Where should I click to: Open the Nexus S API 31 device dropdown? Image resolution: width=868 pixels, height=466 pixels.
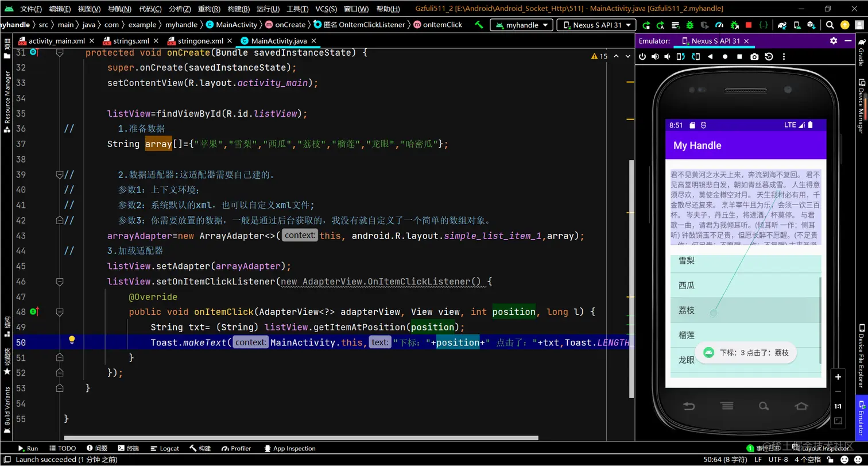click(x=597, y=25)
